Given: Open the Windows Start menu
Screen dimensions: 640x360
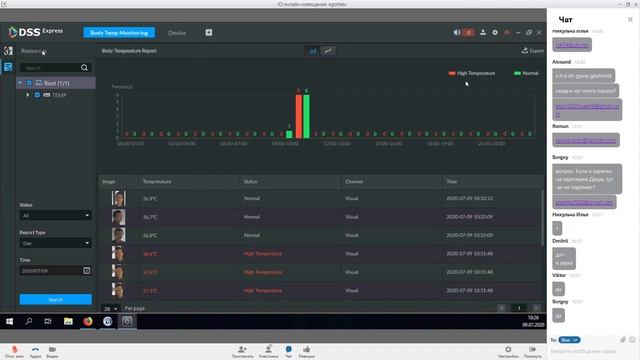Looking at the screenshot, I should 9,321.
